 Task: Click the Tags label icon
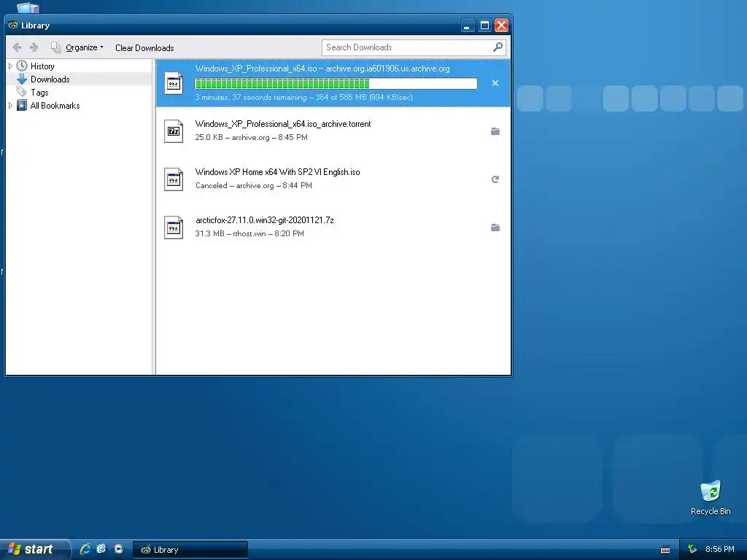pos(22,91)
